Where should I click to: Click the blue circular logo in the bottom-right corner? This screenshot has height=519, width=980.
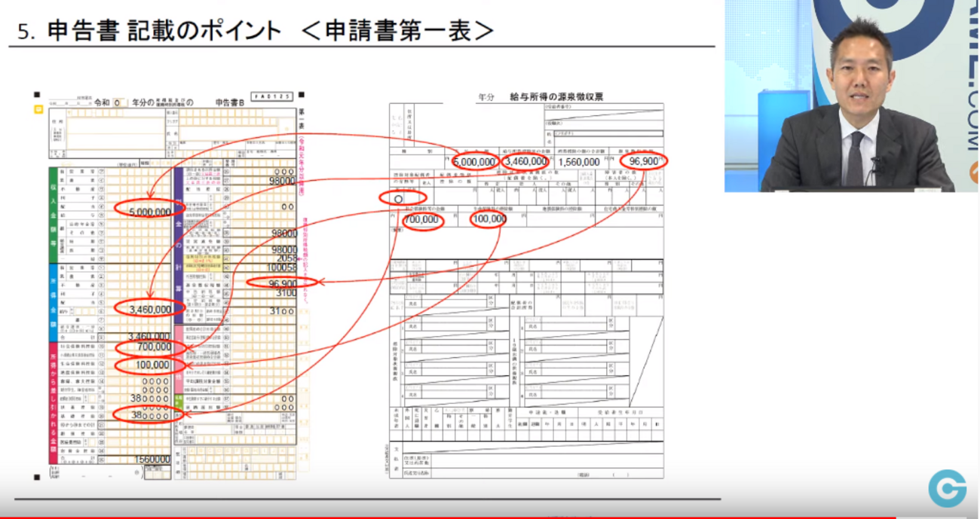point(948,488)
